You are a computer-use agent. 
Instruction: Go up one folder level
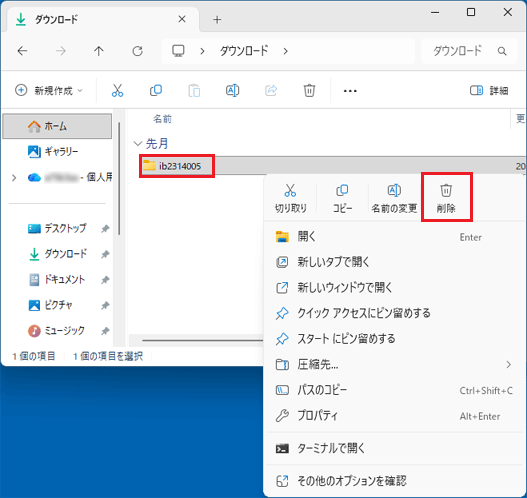(99, 51)
